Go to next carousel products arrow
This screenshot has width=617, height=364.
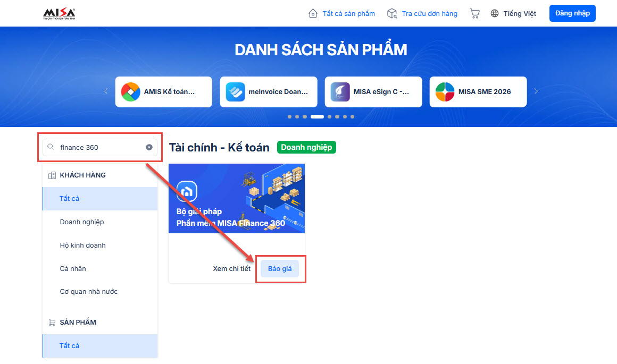[536, 91]
